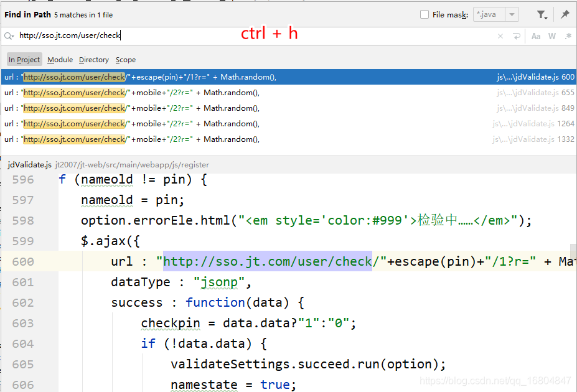The height and width of the screenshot is (392, 577).
Task: Switch to the Scope tab
Action: pos(126,60)
